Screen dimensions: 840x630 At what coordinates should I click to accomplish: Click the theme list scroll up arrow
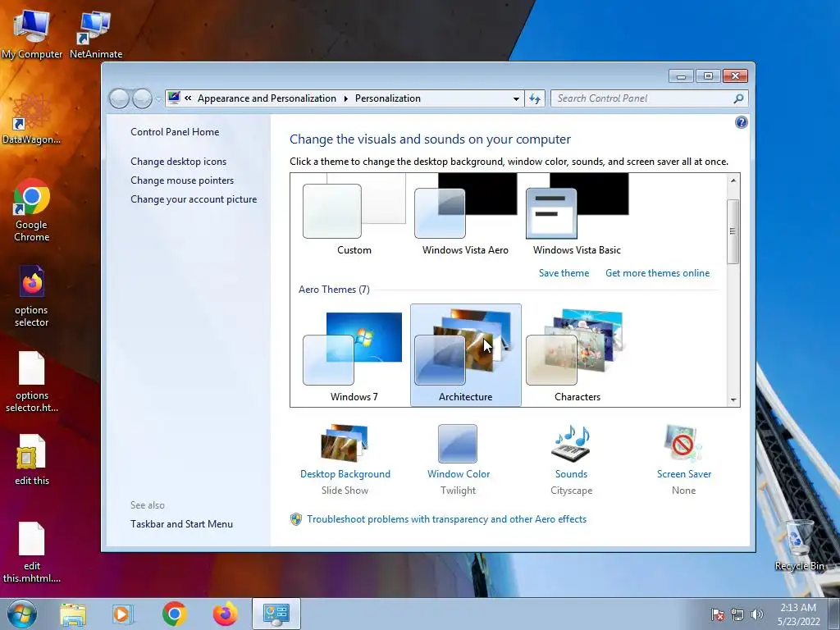(x=733, y=180)
